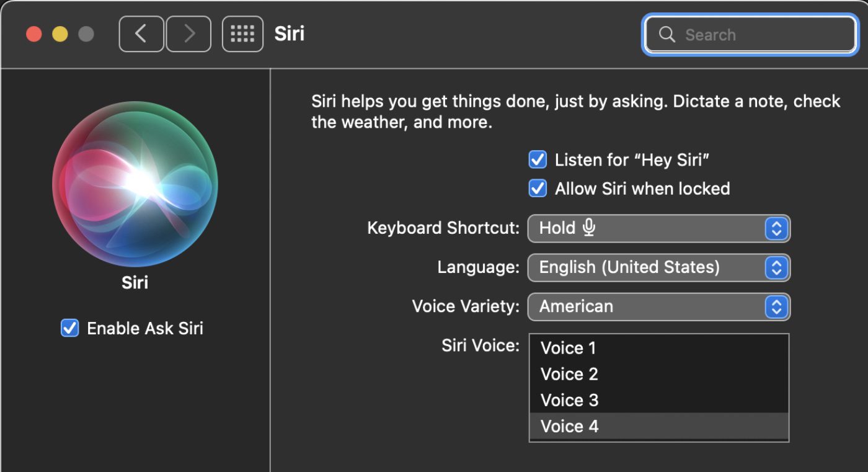Open the Voice Variety dropdown

tap(658, 306)
